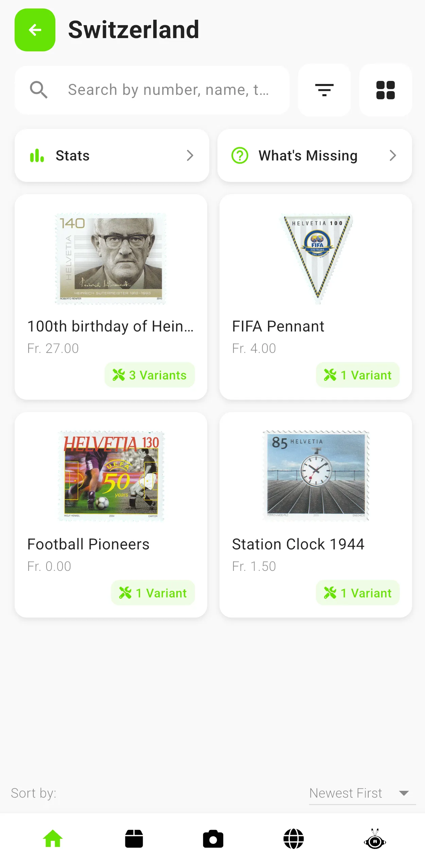This screenshot has height=868, width=425.
Task: Open the globe tab icon
Action: (x=294, y=839)
